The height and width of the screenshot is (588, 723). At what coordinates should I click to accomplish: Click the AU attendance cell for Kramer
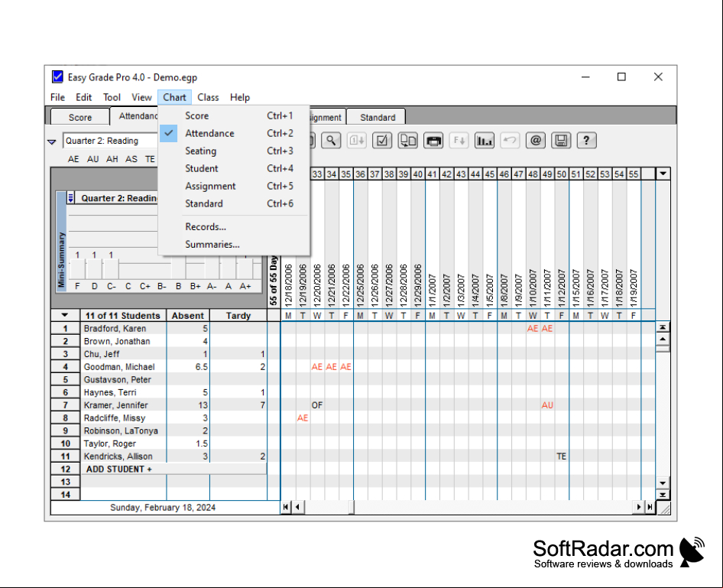[x=547, y=405]
